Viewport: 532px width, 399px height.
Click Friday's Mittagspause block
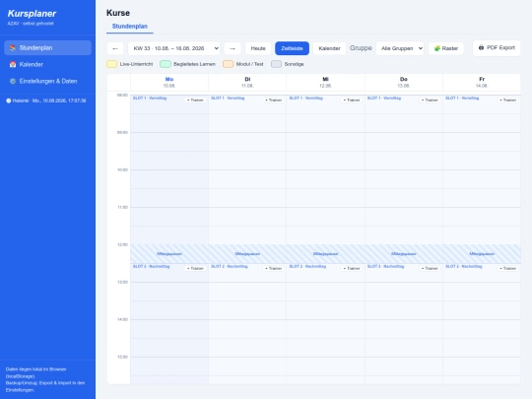(x=482, y=254)
